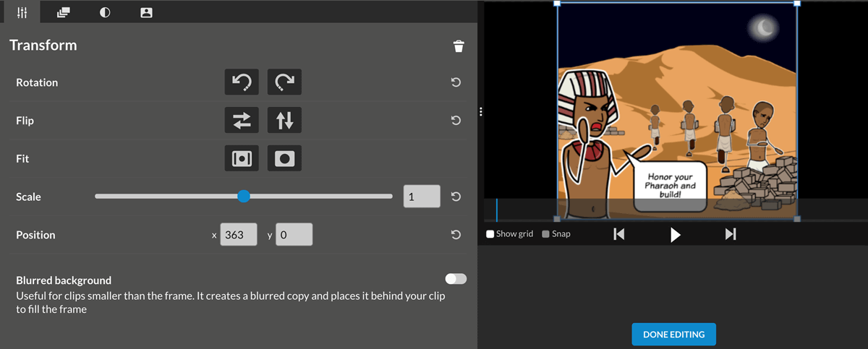Click the Blurred background label

64,280
